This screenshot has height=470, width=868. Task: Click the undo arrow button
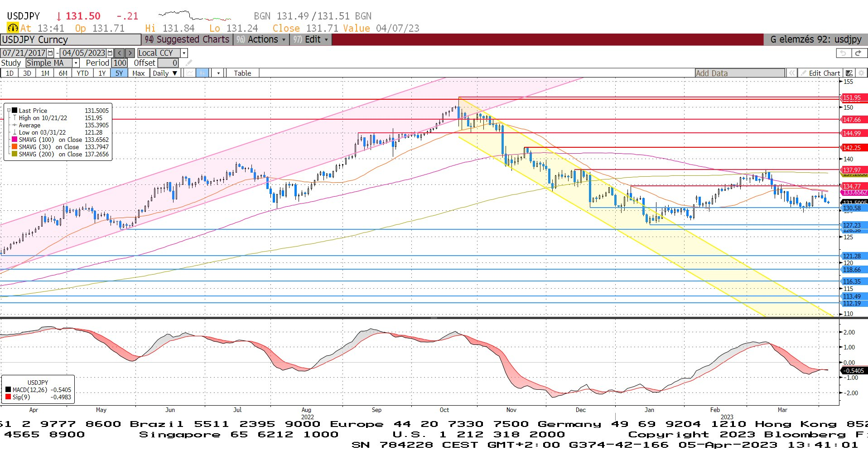pos(843,53)
